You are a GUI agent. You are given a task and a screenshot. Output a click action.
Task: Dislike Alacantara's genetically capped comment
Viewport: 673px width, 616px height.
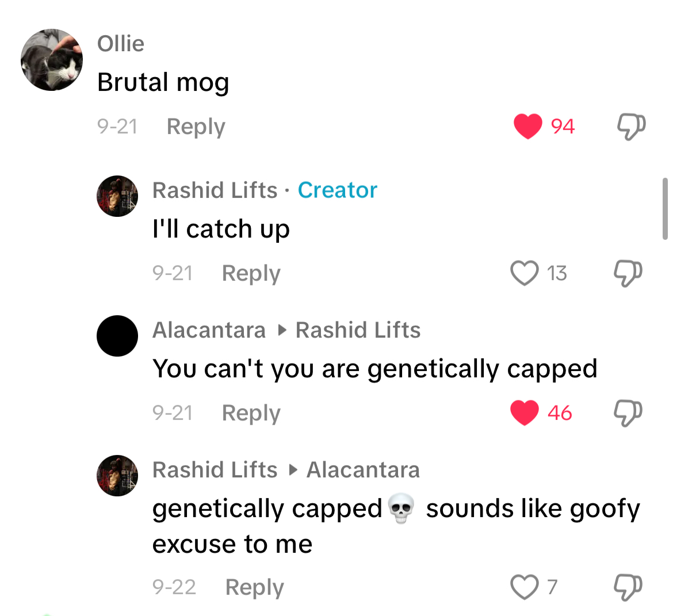tap(628, 413)
